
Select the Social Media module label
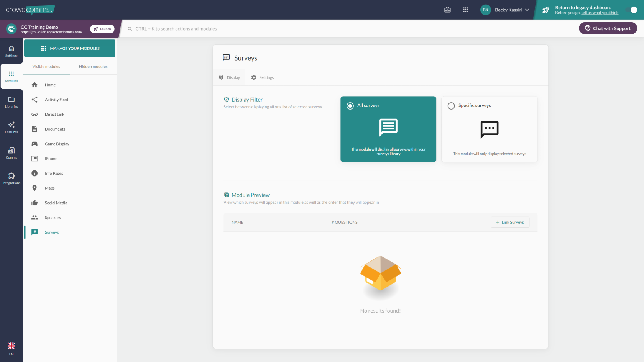pos(56,203)
